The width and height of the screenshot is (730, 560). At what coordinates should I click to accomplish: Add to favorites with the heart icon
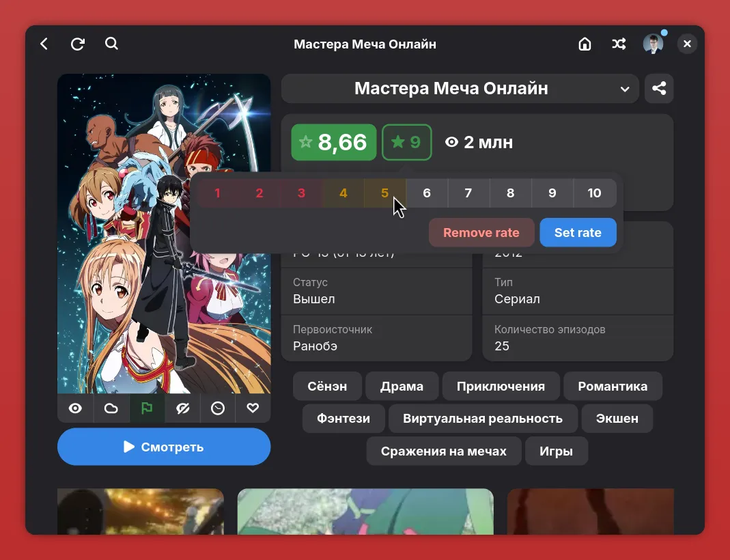[x=253, y=408]
